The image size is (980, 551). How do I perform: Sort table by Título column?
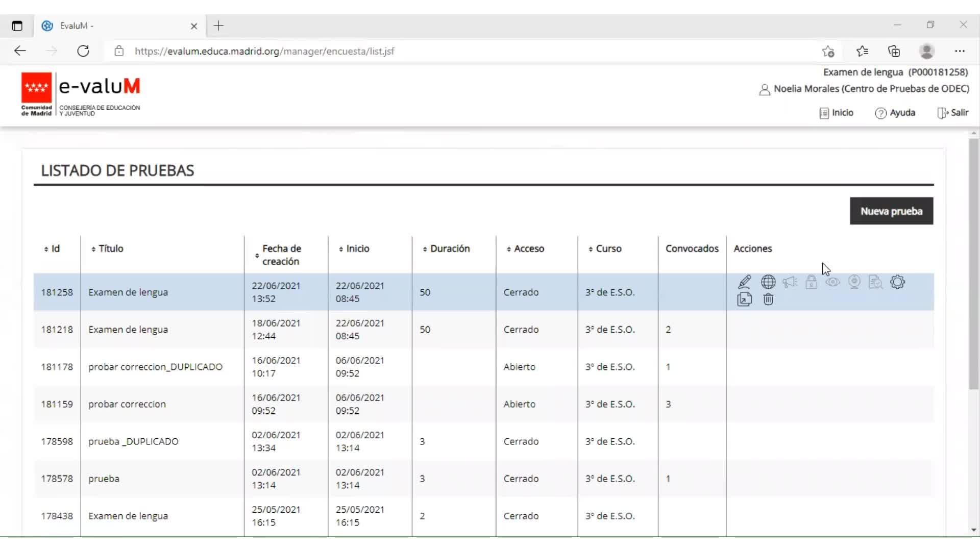coord(107,249)
